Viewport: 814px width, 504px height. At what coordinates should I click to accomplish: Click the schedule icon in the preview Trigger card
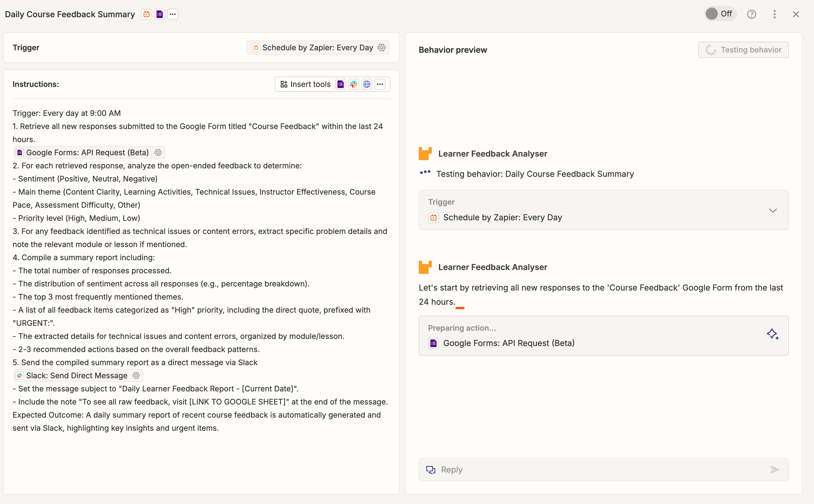point(433,218)
